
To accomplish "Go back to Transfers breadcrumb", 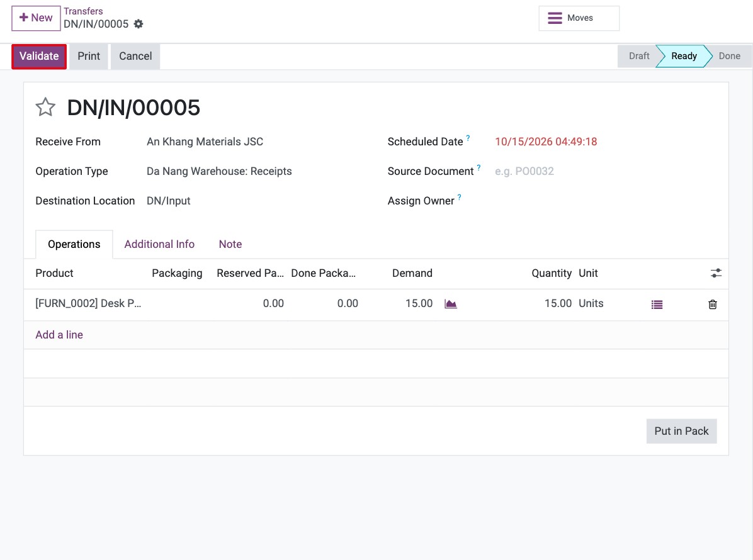I will coord(83,11).
